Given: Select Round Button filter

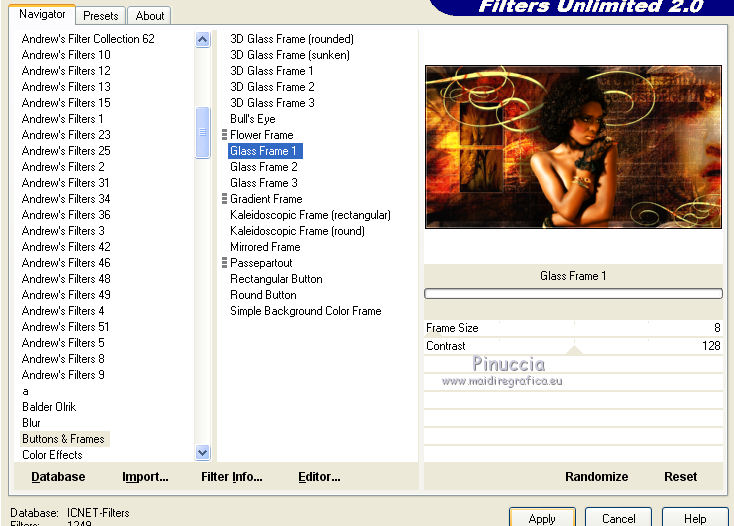Looking at the screenshot, I should click(x=263, y=295).
